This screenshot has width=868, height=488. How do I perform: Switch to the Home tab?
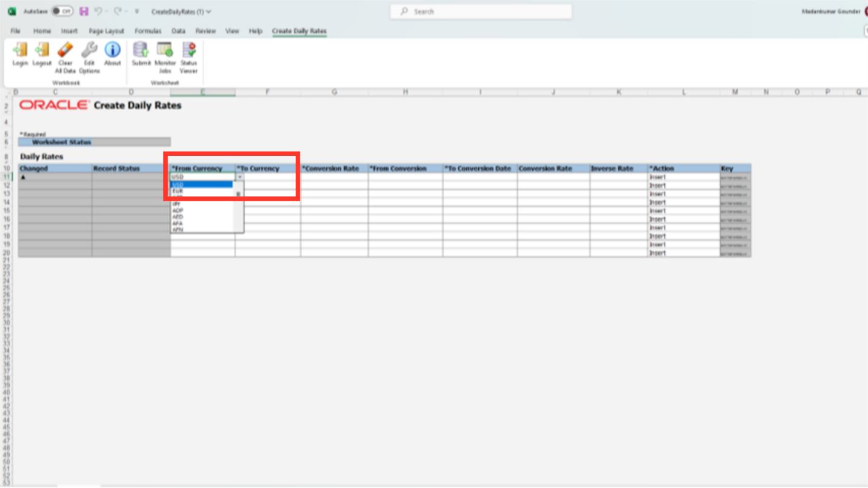(42, 31)
